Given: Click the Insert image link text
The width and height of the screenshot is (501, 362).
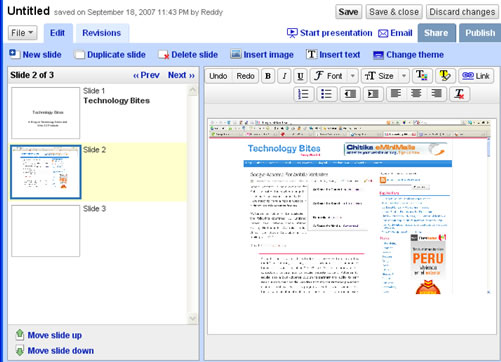Looking at the screenshot, I should pyautogui.click(x=269, y=55).
